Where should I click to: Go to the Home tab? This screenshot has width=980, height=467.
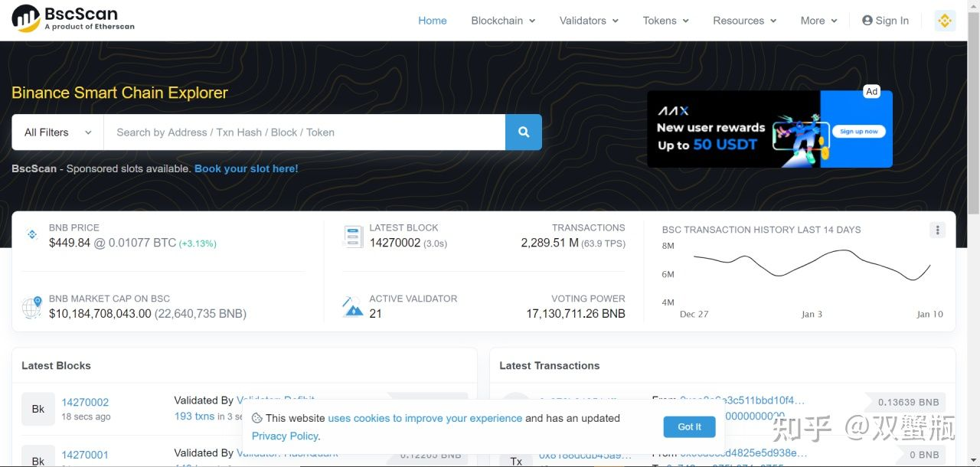click(x=432, y=21)
